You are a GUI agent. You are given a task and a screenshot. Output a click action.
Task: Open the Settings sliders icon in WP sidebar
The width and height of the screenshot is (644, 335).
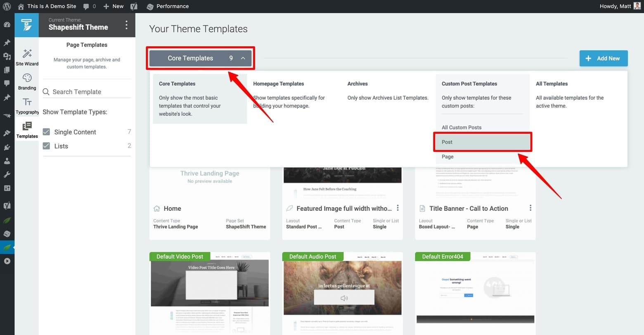[7, 188]
